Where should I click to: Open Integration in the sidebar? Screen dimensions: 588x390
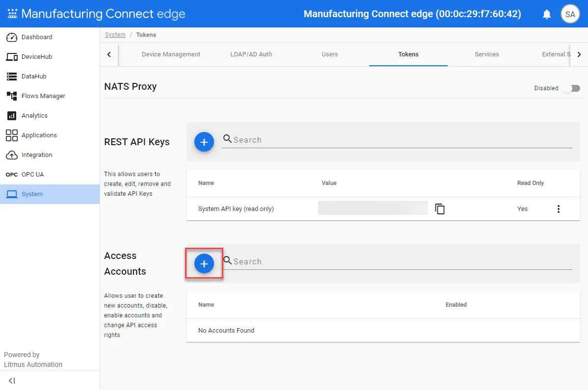pos(50,155)
